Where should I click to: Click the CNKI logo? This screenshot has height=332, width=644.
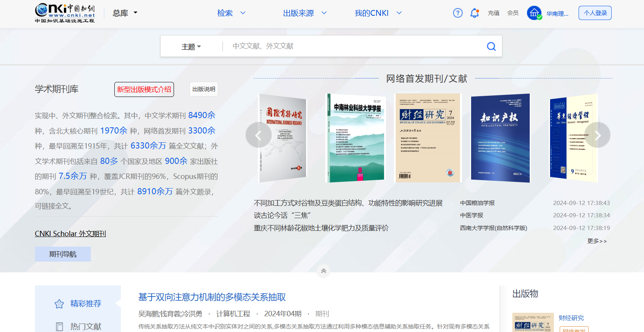[x=65, y=13]
